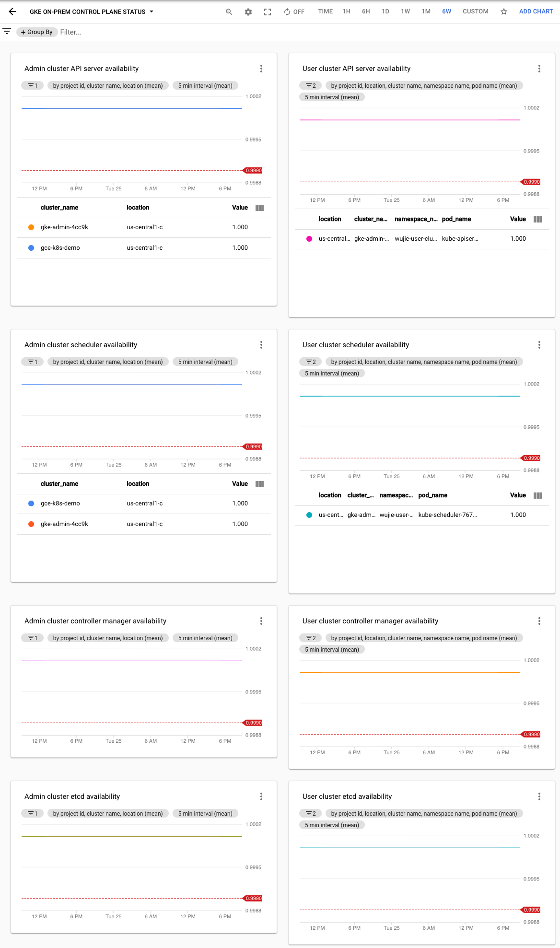Click the ADD CHART button
The image size is (560, 948).
point(536,12)
